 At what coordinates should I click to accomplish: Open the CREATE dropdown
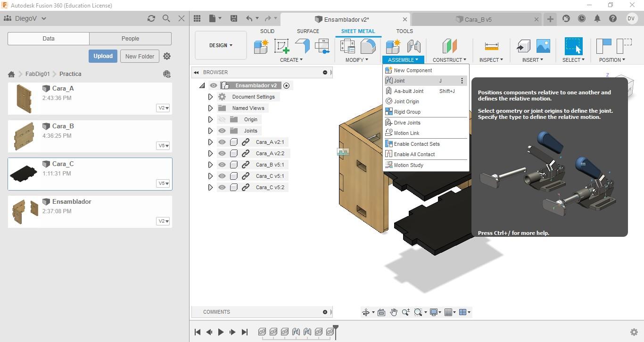pyautogui.click(x=291, y=60)
